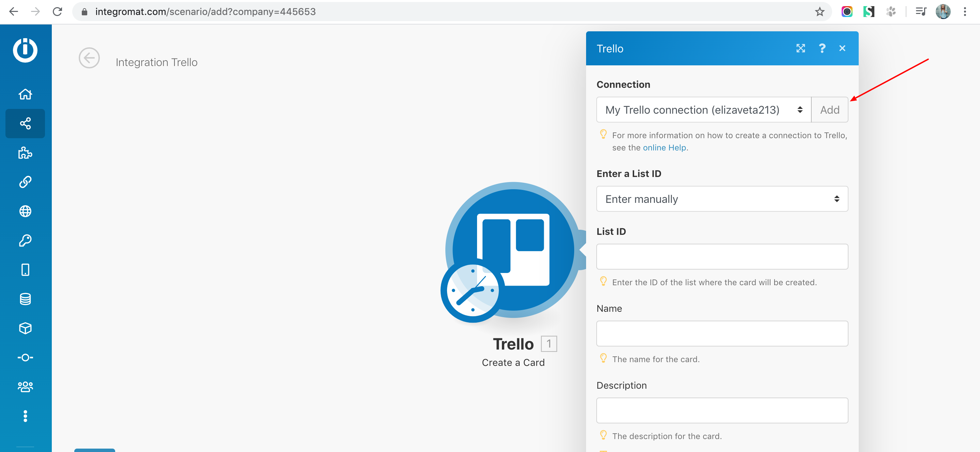Open Templates puzzle piece icon
The height and width of the screenshot is (452, 980).
pyautogui.click(x=25, y=153)
